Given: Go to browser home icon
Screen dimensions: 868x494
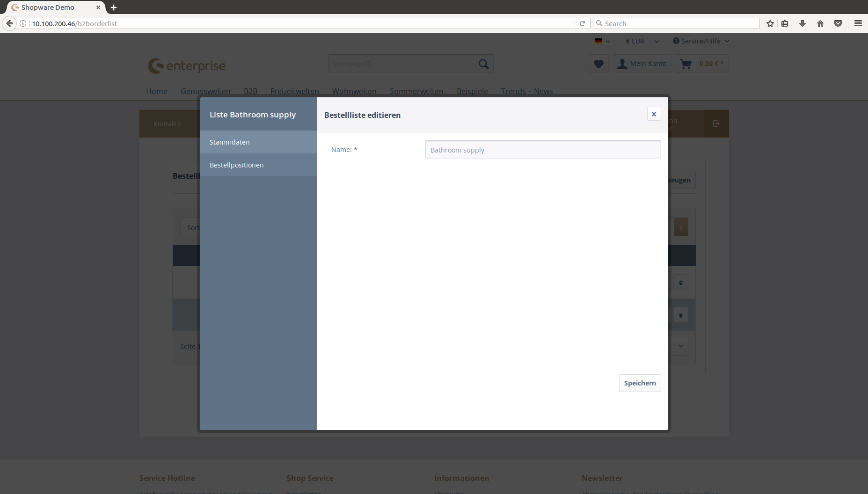Looking at the screenshot, I should [820, 23].
